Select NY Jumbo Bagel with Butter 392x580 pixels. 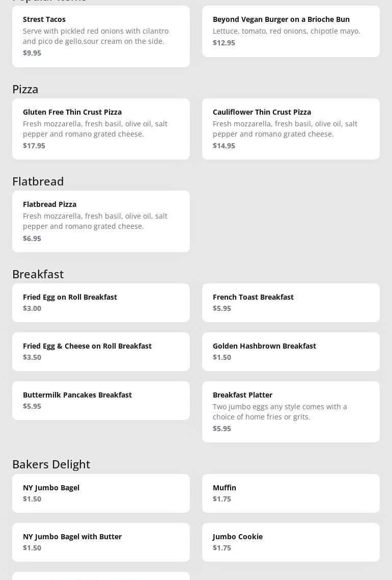tap(101, 542)
